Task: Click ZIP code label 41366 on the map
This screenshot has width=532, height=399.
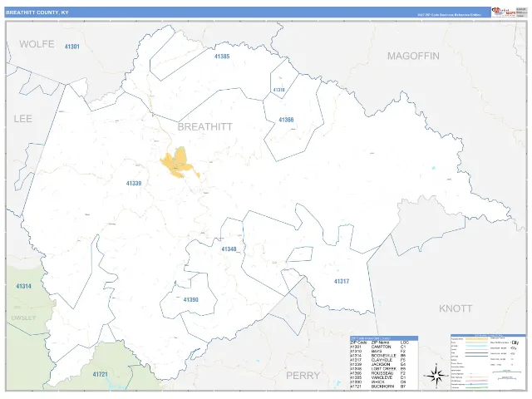Action: coord(286,120)
